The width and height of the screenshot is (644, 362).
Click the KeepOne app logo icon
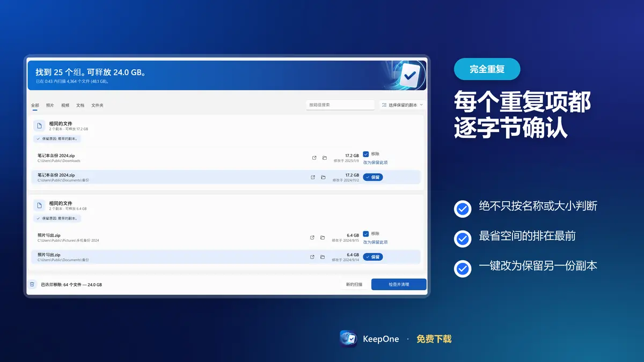[x=349, y=339]
